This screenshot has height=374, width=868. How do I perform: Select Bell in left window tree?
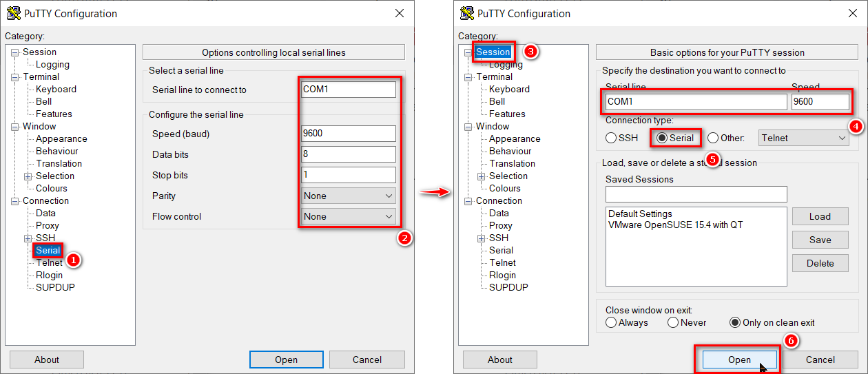[x=43, y=101]
